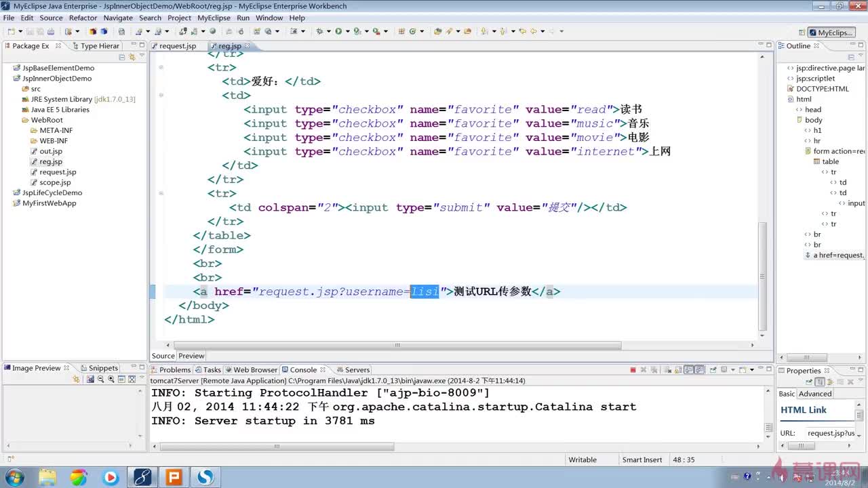Select the WEB-INF folder
The width and height of the screenshot is (868, 488).
pos(54,141)
